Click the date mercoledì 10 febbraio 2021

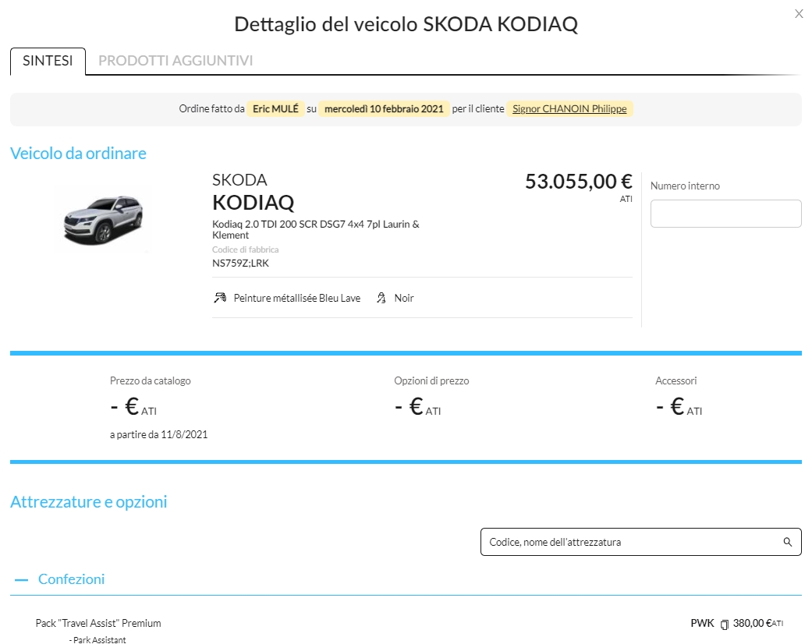click(x=384, y=108)
